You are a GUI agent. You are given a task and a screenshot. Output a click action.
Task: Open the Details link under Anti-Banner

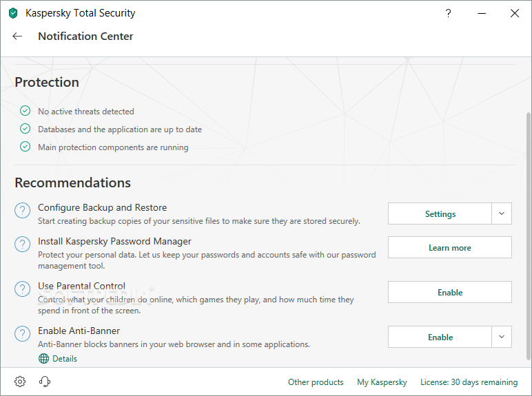coord(65,359)
